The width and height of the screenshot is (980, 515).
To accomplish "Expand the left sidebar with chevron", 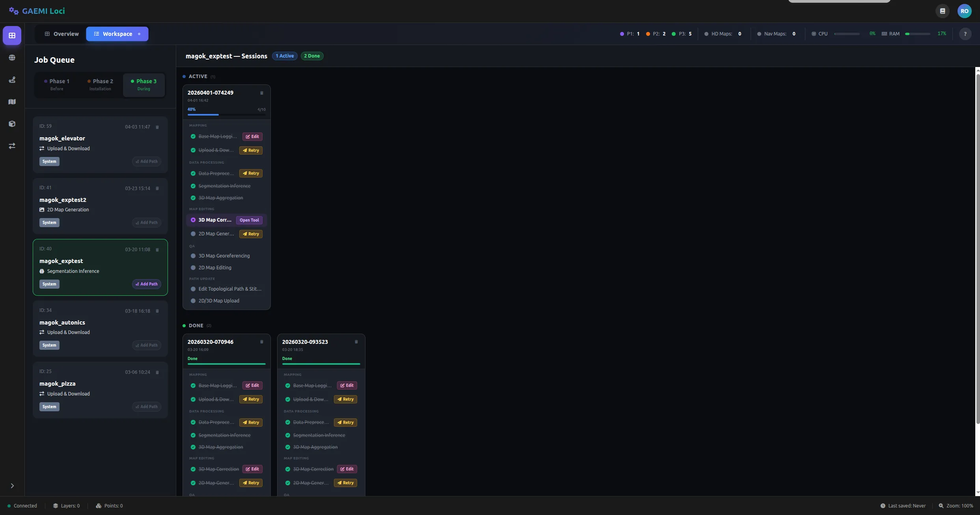I will (x=12, y=486).
